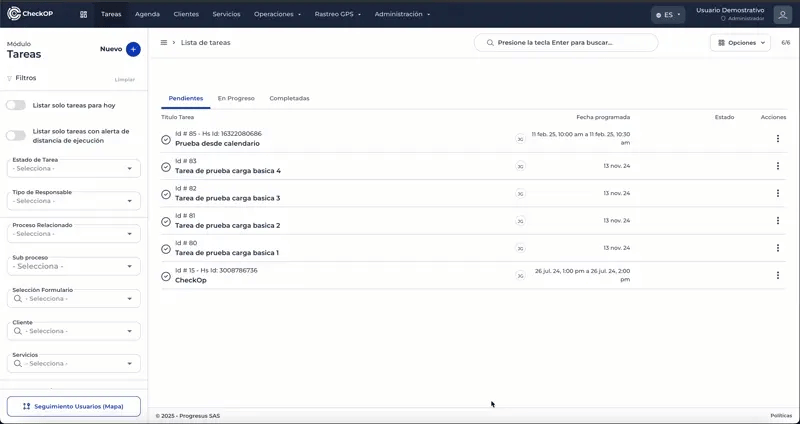This screenshot has height=424, width=800.
Task: Click the Limpiar filters link
Action: (125, 78)
